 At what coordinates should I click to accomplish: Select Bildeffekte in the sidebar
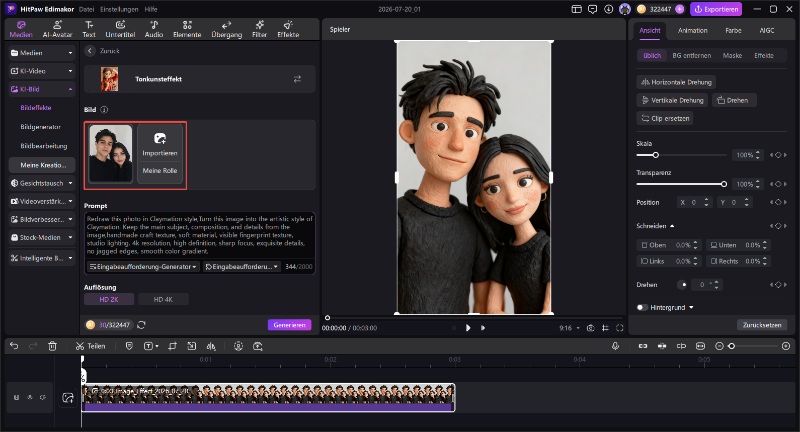36,108
